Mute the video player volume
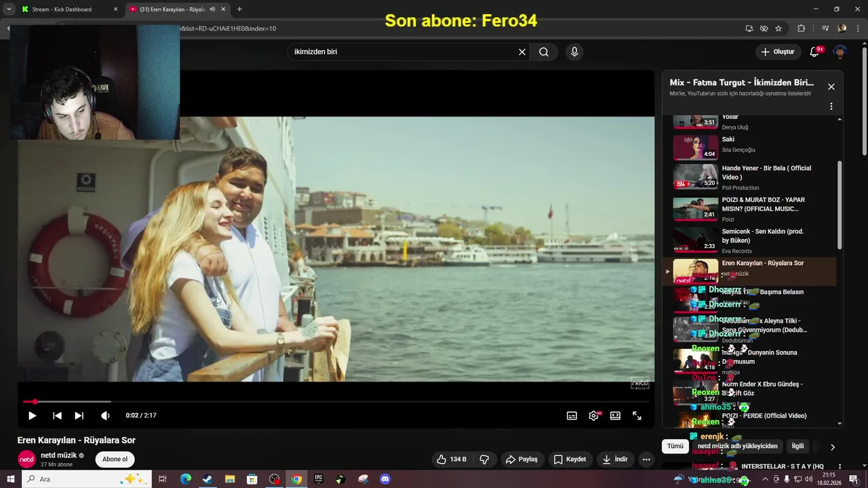Image resolution: width=868 pixels, height=488 pixels. tap(105, 415)
